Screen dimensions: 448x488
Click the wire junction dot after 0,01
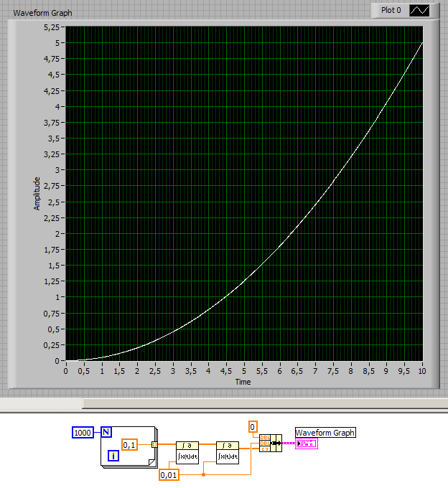tap(203, 474)
